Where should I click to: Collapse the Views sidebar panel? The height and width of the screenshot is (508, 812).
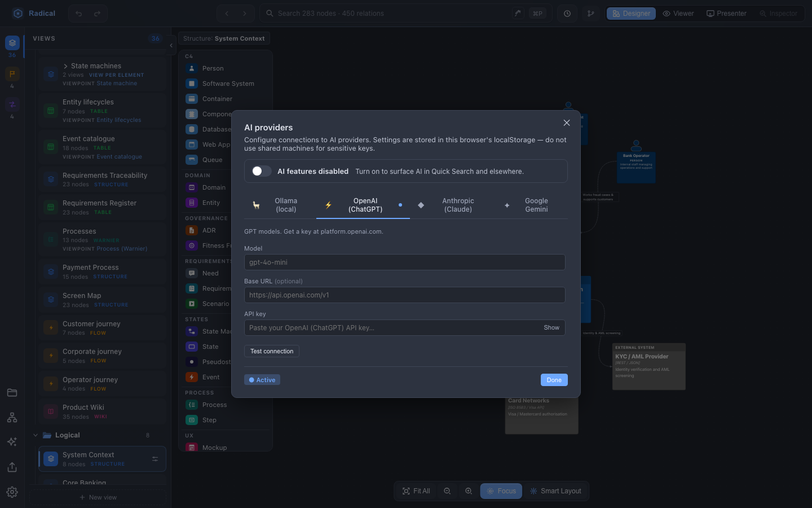(171, 46)
